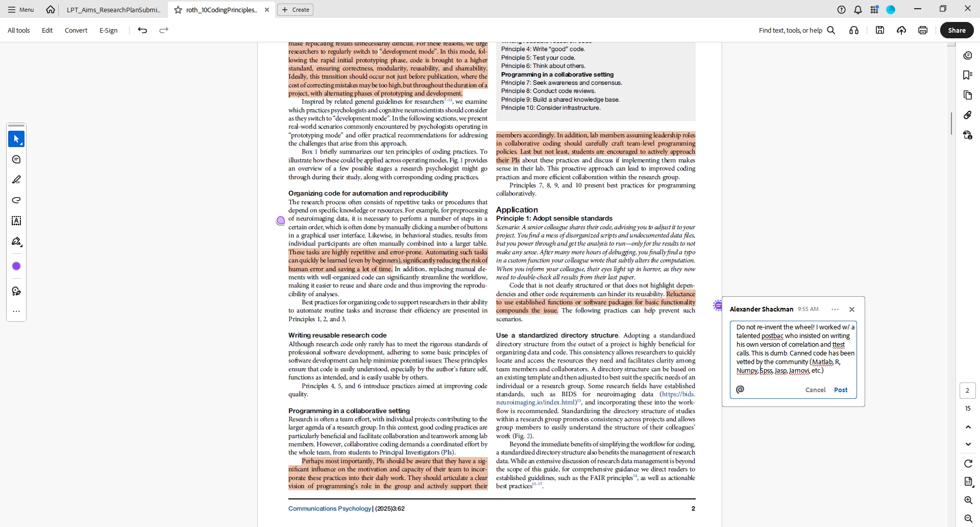The width and height of the screenshot is (980, 527).
Task: Click the print icon
Action: click(922, 30)
